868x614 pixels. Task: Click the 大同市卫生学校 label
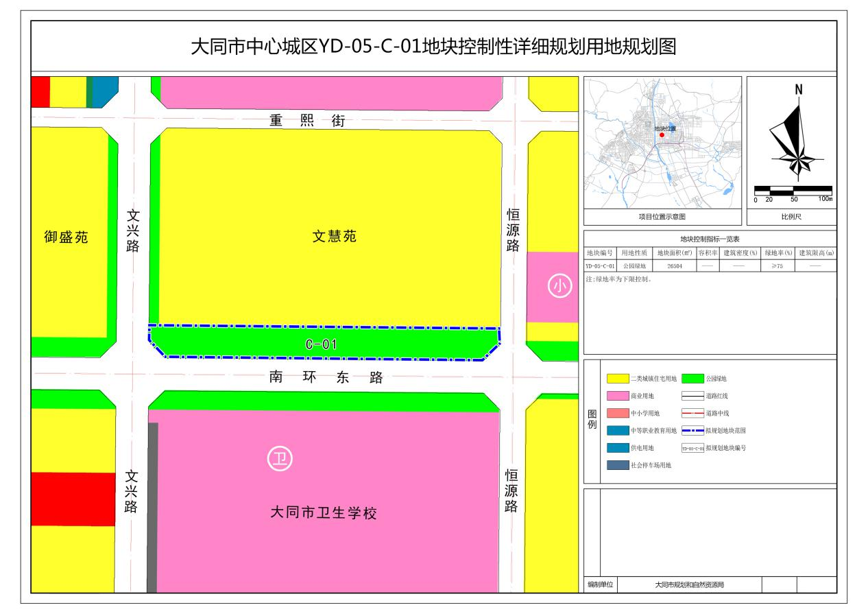pyautogui.click(x=324, y=513)
